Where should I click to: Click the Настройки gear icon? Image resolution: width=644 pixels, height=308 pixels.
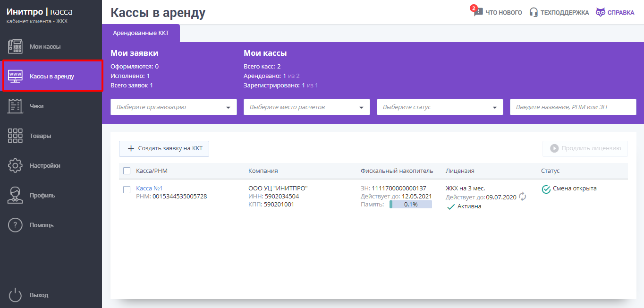15,166
